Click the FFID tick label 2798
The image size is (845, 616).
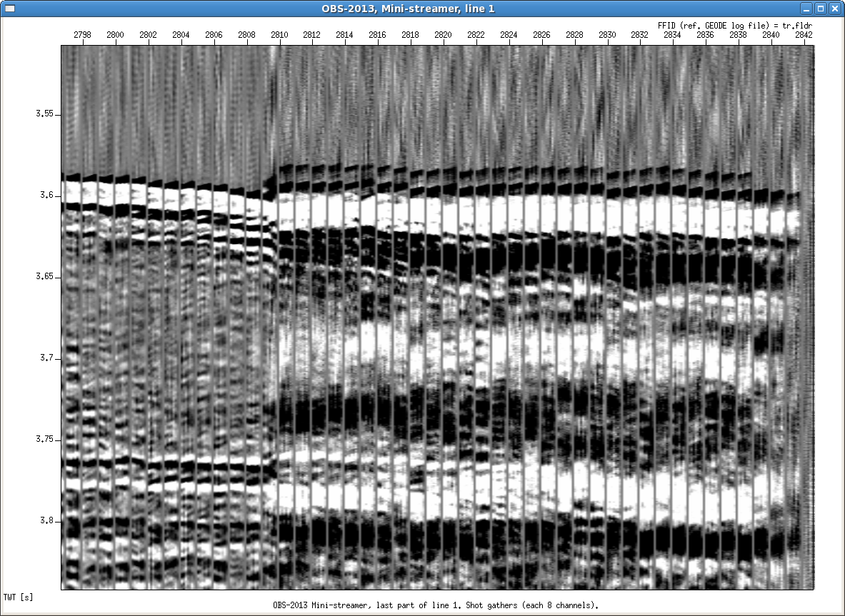click(x=83, y=34)
